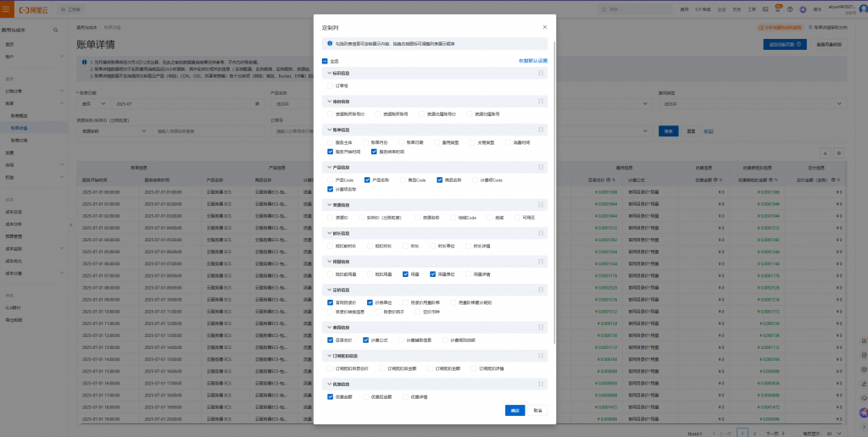Click the drag handle of 优惠信息 section
The width and height of the screenshot is (868, 437).
tap(540, 384)
